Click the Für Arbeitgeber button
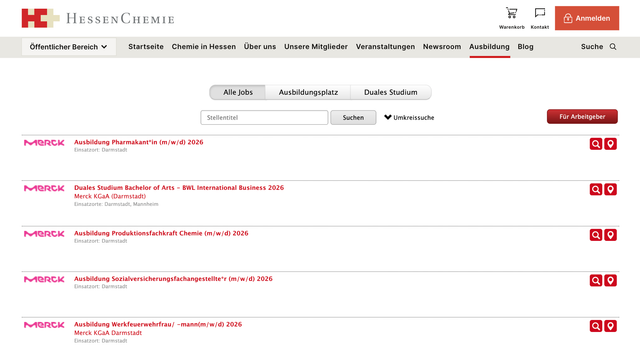The image size is (640, 360). click(x=582, y=117)
